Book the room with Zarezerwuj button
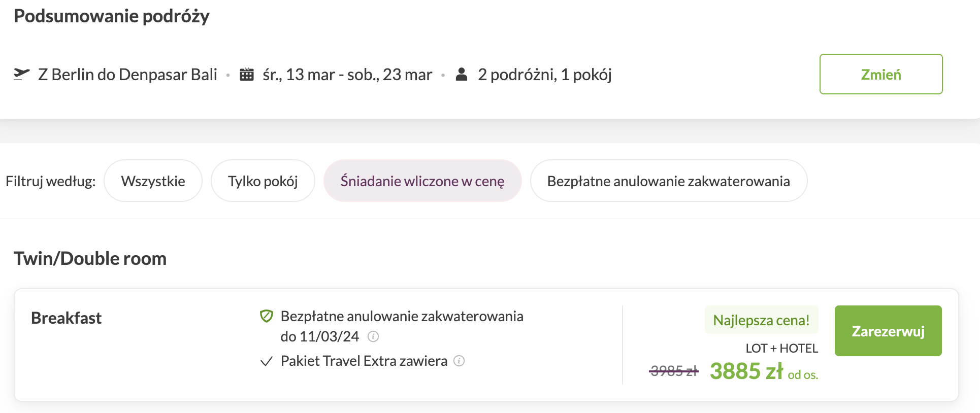The image size is (980, 413). click(888, 331)
